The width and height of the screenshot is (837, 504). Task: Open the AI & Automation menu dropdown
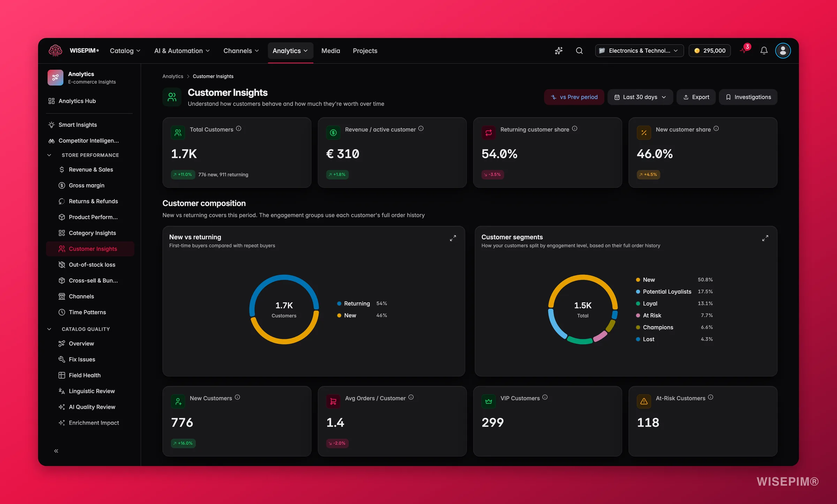[x=182, y=51]
